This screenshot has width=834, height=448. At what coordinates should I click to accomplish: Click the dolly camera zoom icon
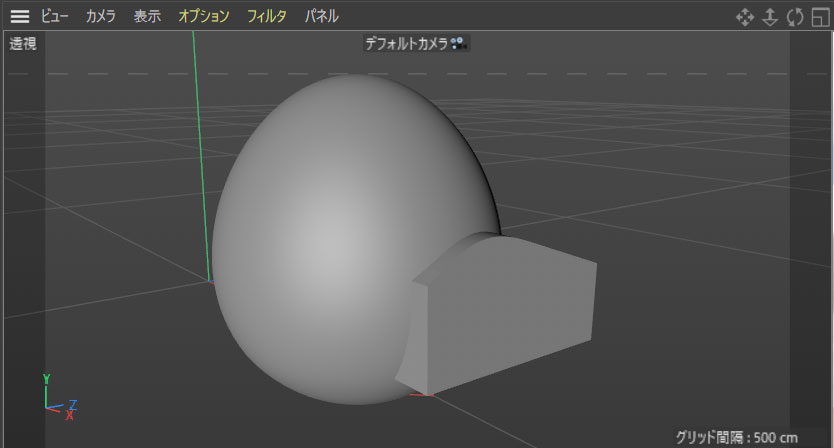click(770, 17)
